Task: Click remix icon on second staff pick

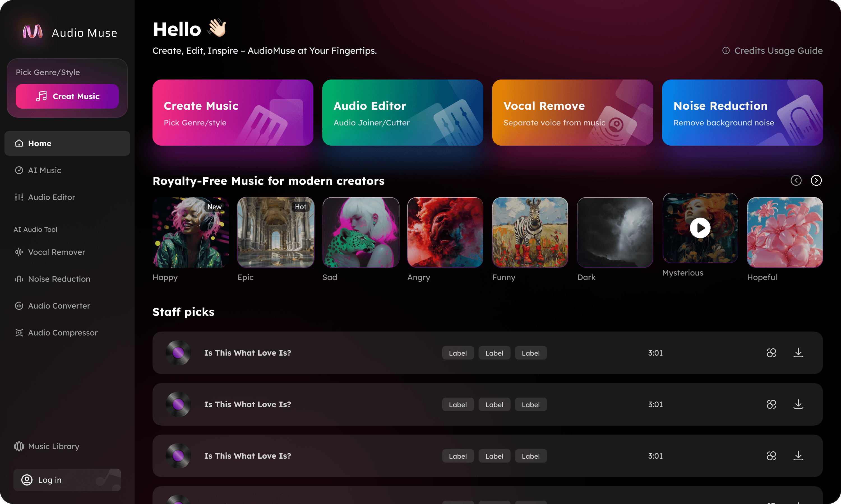Action: (x=771, y=405)
